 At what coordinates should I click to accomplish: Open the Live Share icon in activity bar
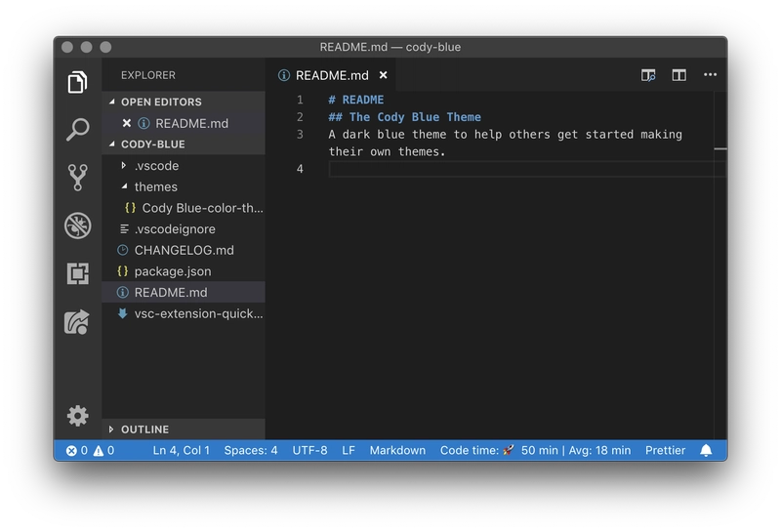pos(77,322)
